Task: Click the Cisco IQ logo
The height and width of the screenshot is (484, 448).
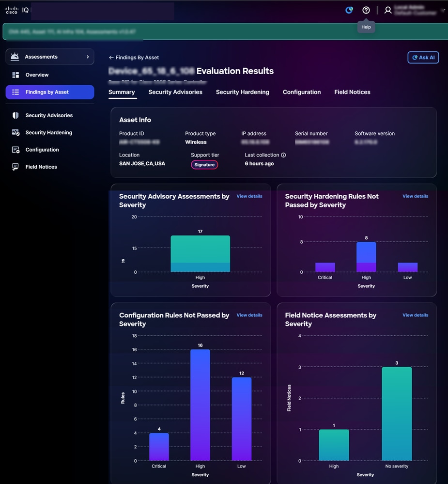Action: click(16, 10)
